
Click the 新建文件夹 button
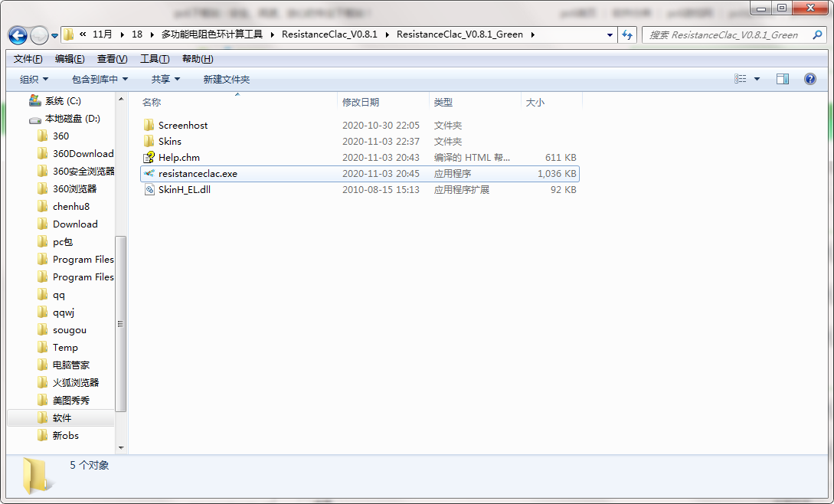click(226, 79)
